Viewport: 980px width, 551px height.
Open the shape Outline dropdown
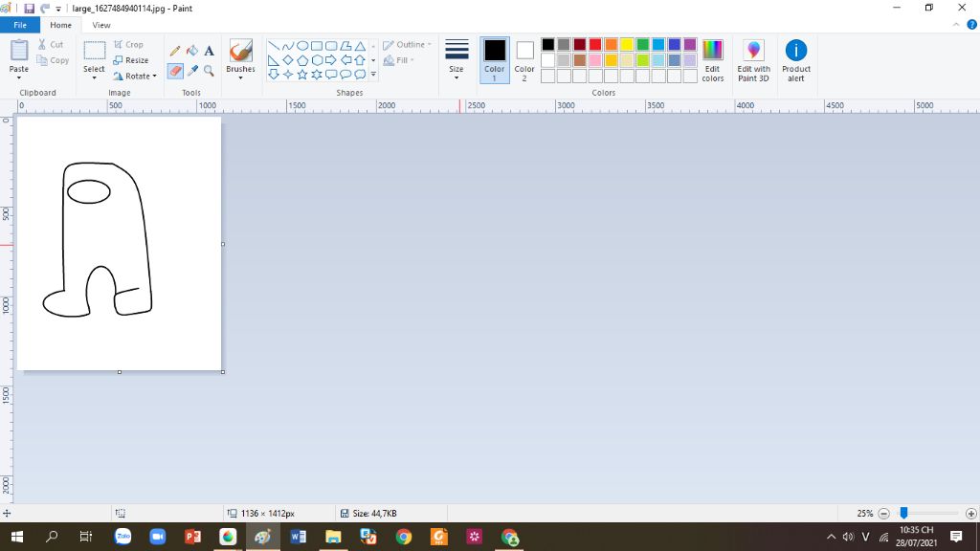pyautogui.click(x=407, y=44)
